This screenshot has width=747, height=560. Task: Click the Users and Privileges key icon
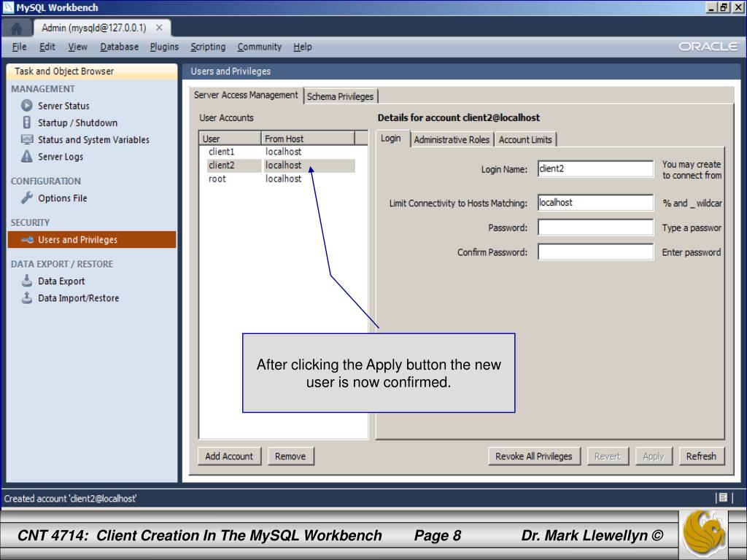[x=27, y=239]
